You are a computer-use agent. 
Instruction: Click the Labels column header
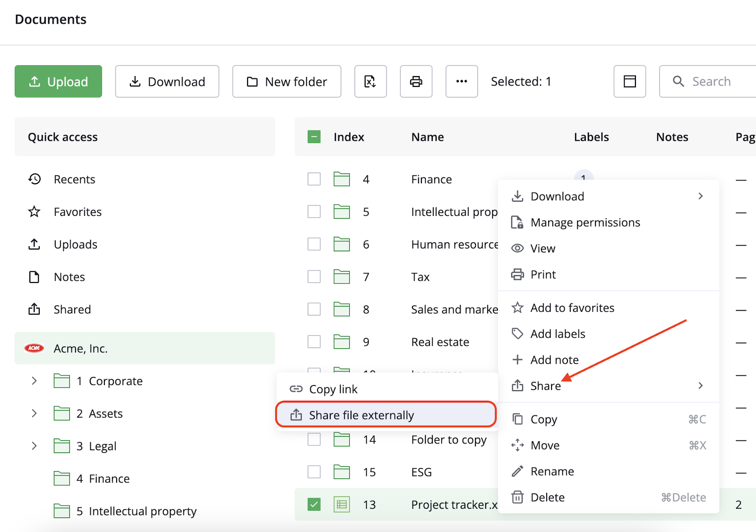[x=591, y=137]
